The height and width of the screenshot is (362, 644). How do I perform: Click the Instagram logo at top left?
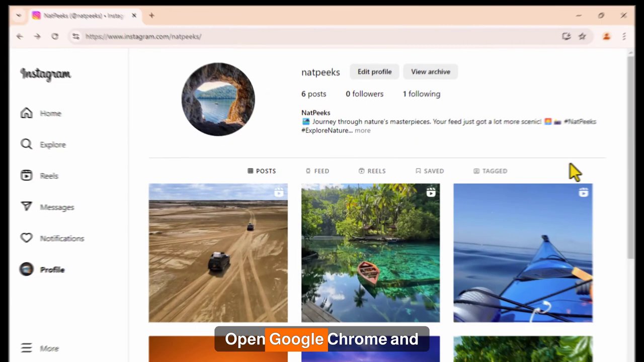tap(45, 74)
